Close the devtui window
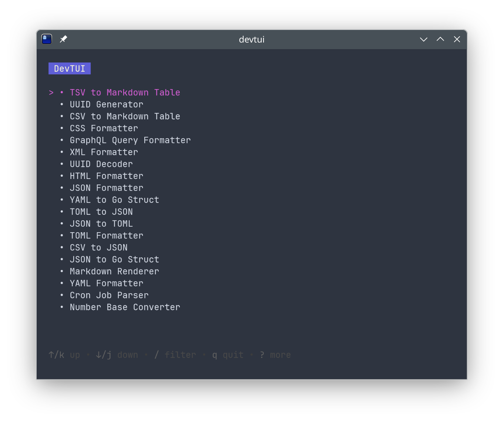 457,39
